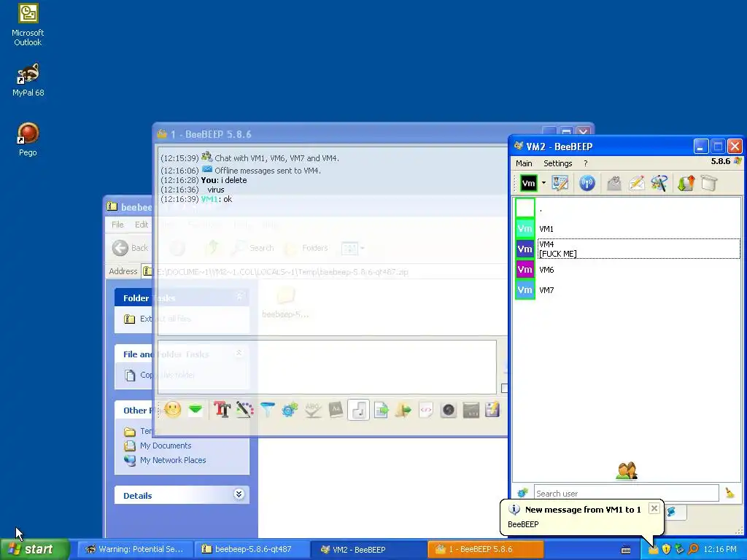747x560 pixels.
Task: Click the green envelope icon in chat toolbar
Action: [x=196, y=410]
